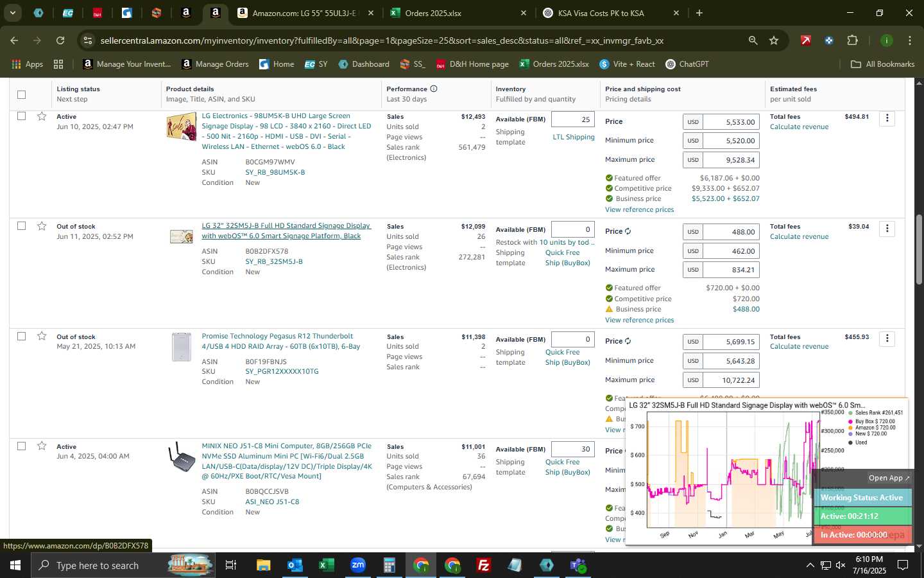Open Microsoft Teams from the taskbar
The height and width of the screenshot is (578, 924).
578,565
